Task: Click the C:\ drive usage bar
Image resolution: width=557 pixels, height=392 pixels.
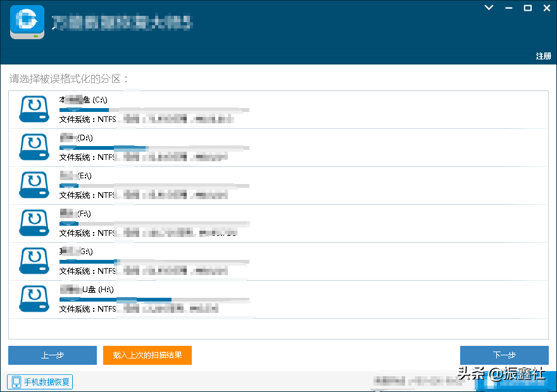Action: 154,109
